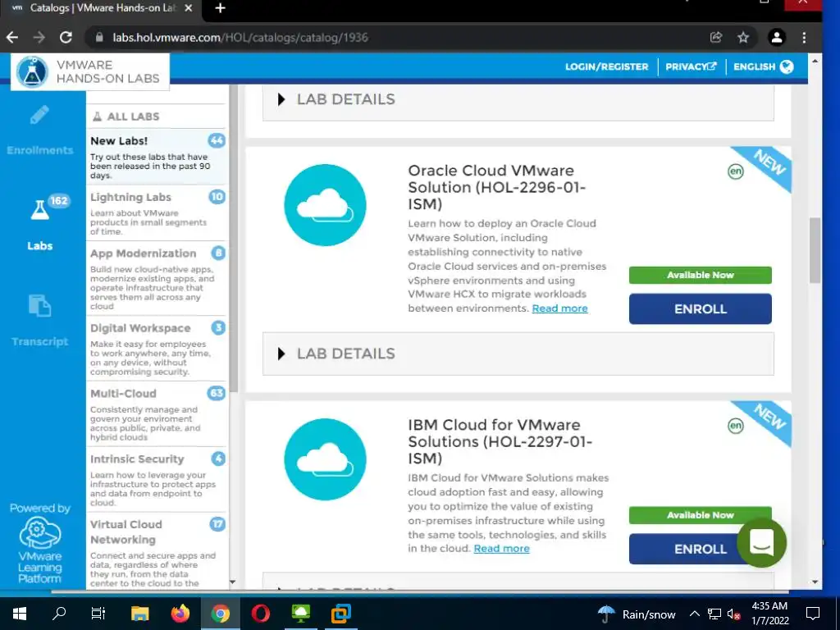Click the 'en' language badge on IBM lab

pyautogui.click(x=736, y=426)
